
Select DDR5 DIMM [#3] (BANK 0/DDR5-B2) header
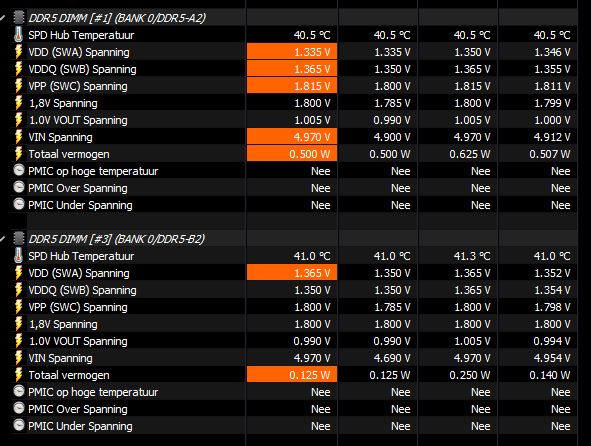click(x=117, y=239)
